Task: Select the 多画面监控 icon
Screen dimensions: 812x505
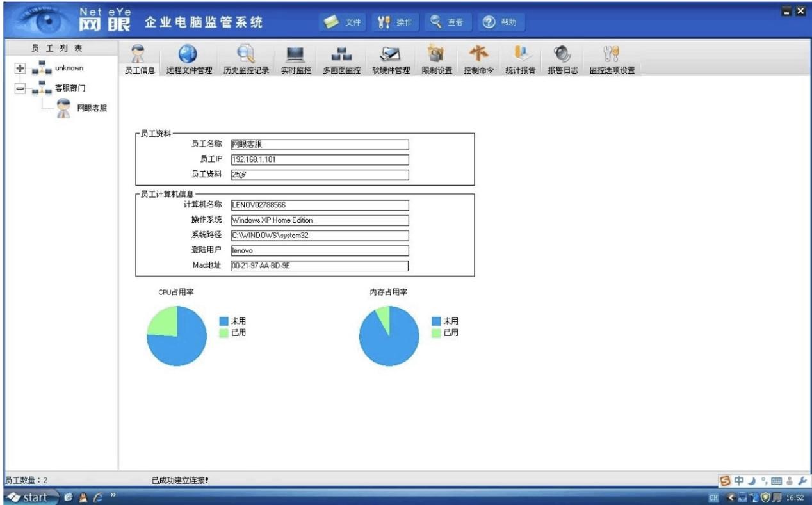Action: click(x=341, y=54)
